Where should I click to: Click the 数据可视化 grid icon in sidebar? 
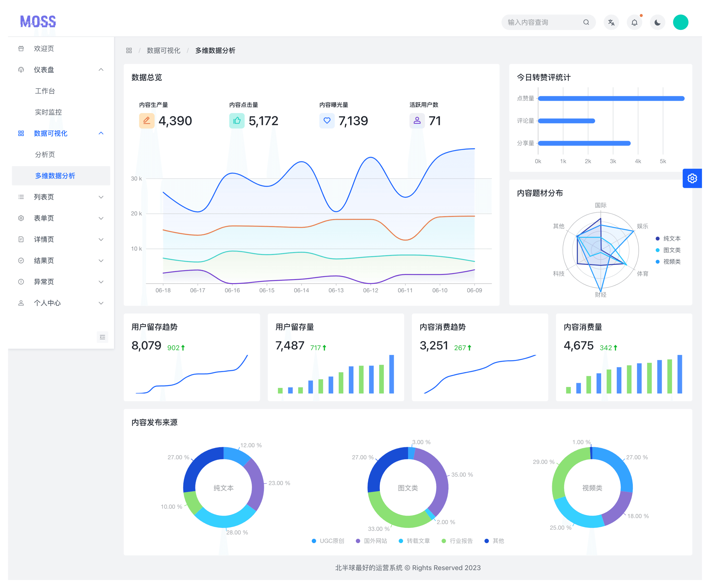click(21, 133)
